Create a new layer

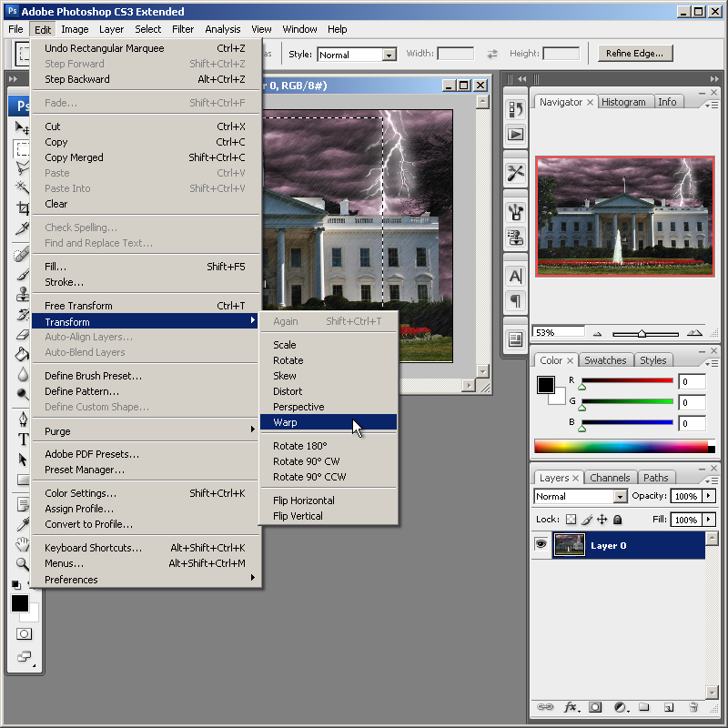[669, 707]
